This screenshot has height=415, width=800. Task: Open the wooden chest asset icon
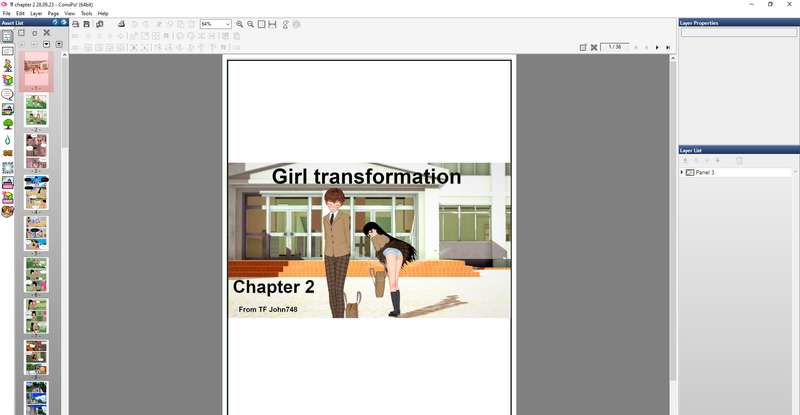pyautogui.click(x=7, y=211)
